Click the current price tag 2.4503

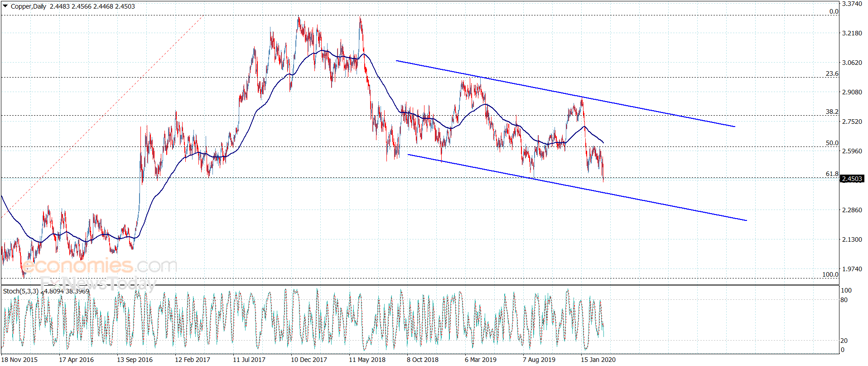852,179
